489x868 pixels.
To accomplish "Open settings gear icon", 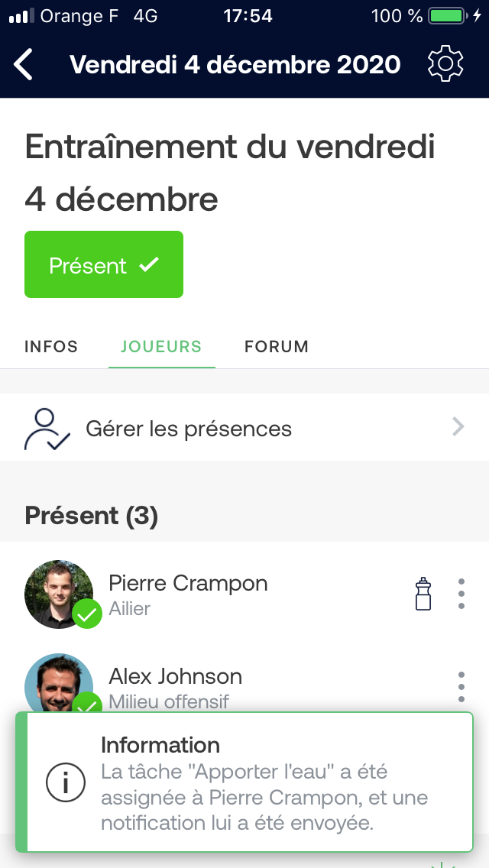I will click(x=445, y=64).
